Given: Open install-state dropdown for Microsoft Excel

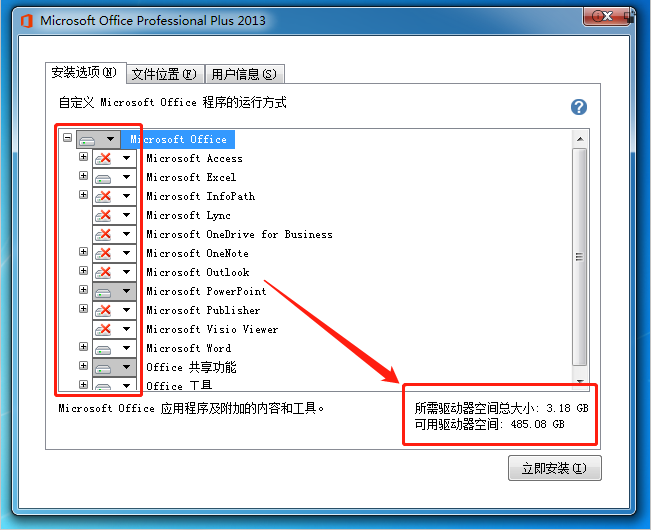Looking at the screenshot, I should pos(115,177).
